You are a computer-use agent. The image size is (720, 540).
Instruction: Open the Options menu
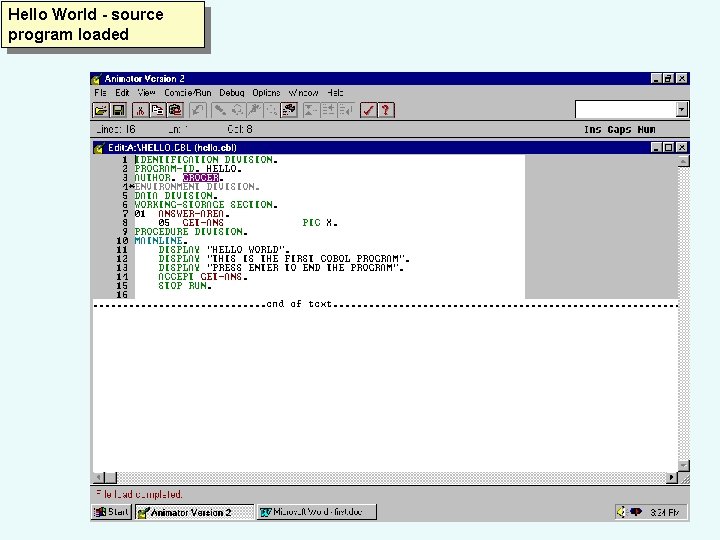coord(266,93)
